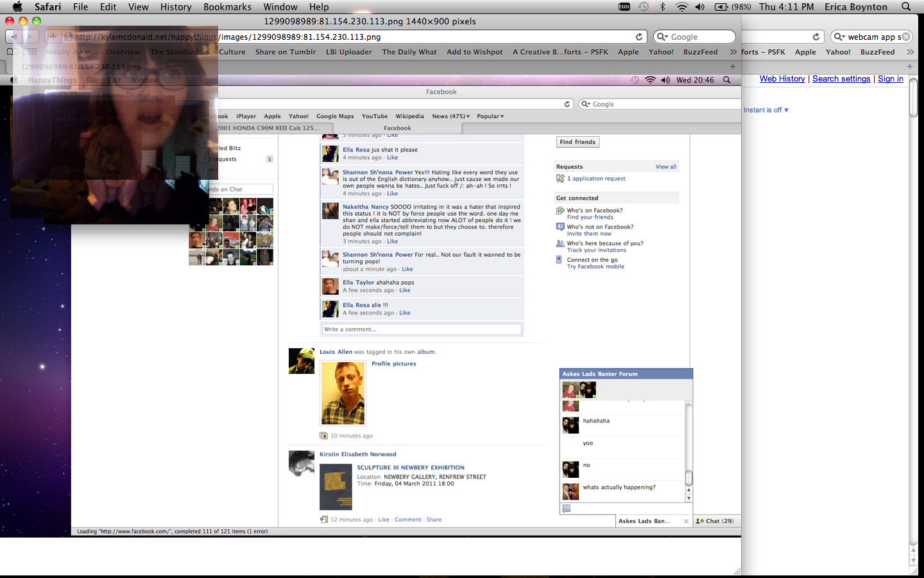Click the SCULPTURE III NEWBERY EXHIBITION event link

[411, 468]
